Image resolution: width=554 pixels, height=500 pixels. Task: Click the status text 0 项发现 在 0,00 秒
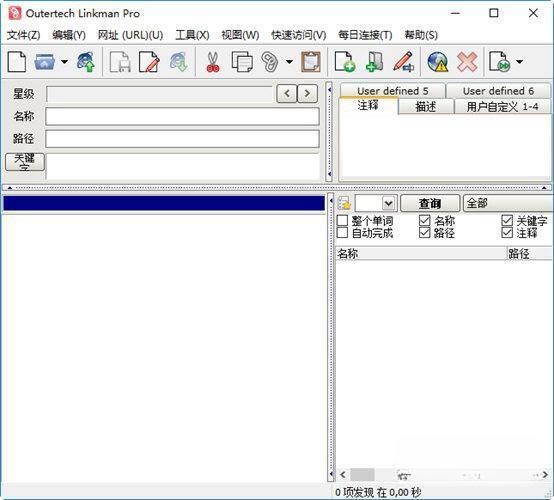(x=378, y=492)
